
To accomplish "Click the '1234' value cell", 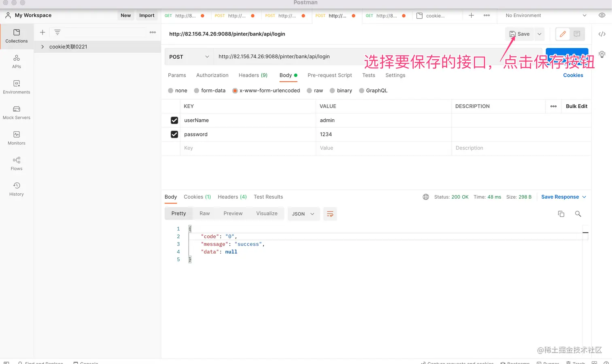I will point(383,134).
